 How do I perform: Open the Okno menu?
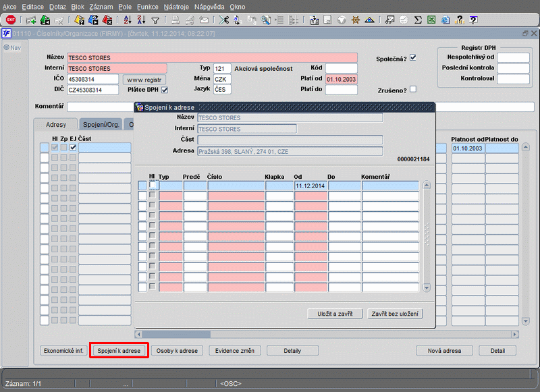click(x=238, y=7)
